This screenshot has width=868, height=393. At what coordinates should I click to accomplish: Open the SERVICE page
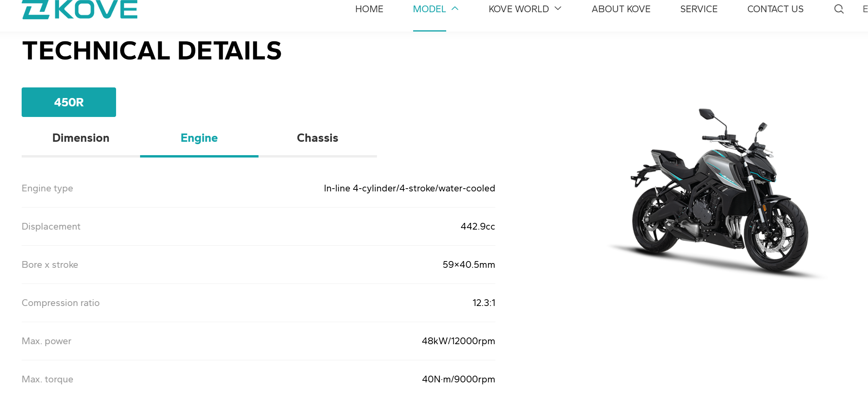point(699,9)
